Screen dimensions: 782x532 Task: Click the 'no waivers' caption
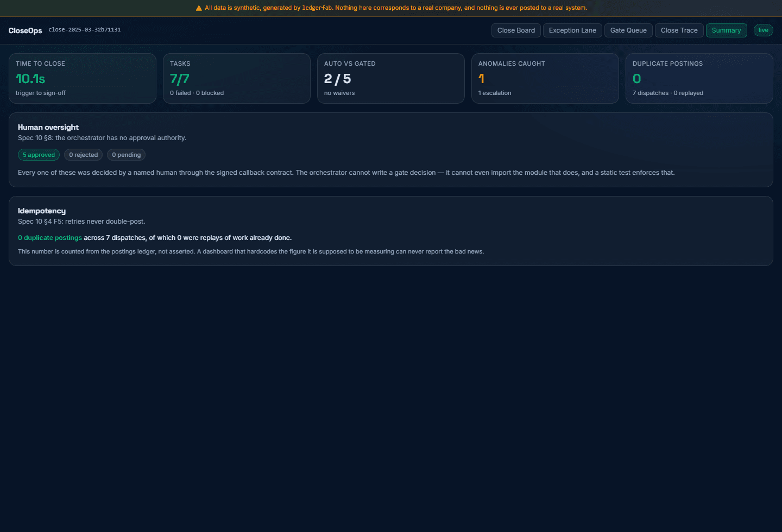339,93
